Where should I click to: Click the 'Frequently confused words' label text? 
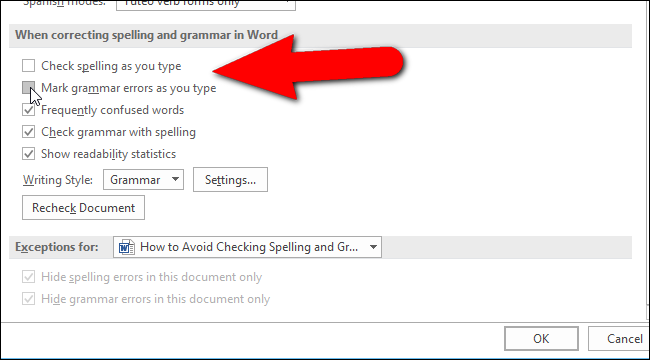pos(112,110)
